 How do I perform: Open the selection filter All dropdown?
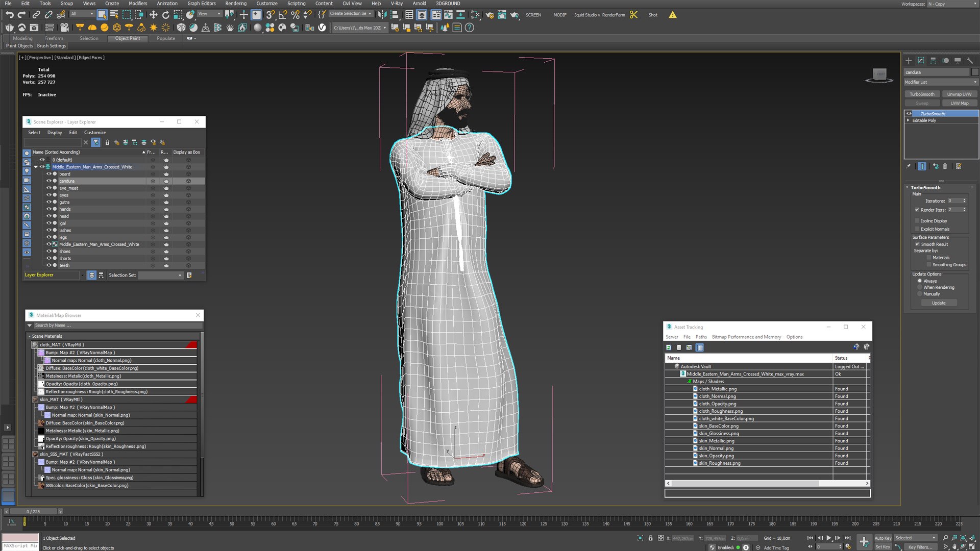82,14
